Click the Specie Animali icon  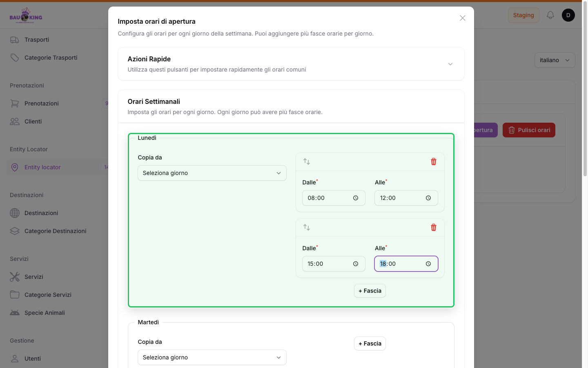click(15, 313)
